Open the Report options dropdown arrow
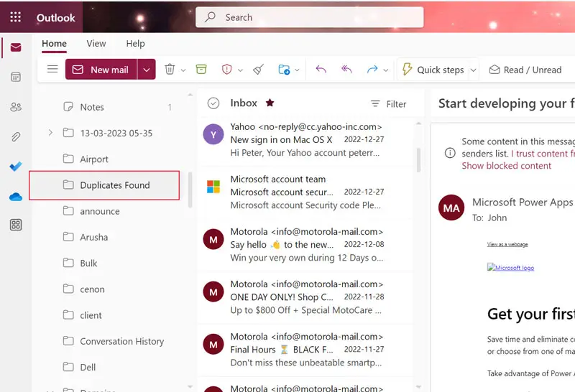The width and height of the screenshot is (575, 392). coord(240,70)
